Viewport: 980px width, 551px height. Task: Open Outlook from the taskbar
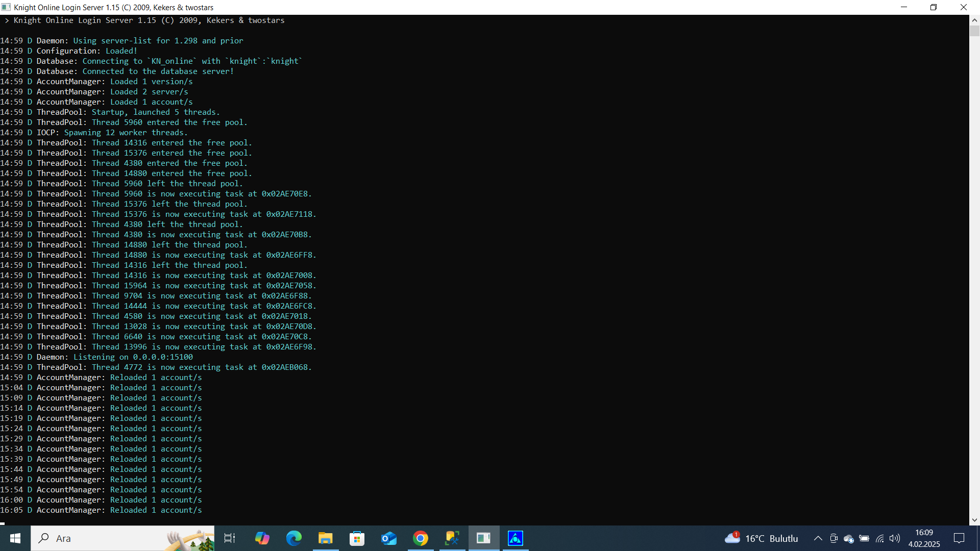click(x=388, y=538)
